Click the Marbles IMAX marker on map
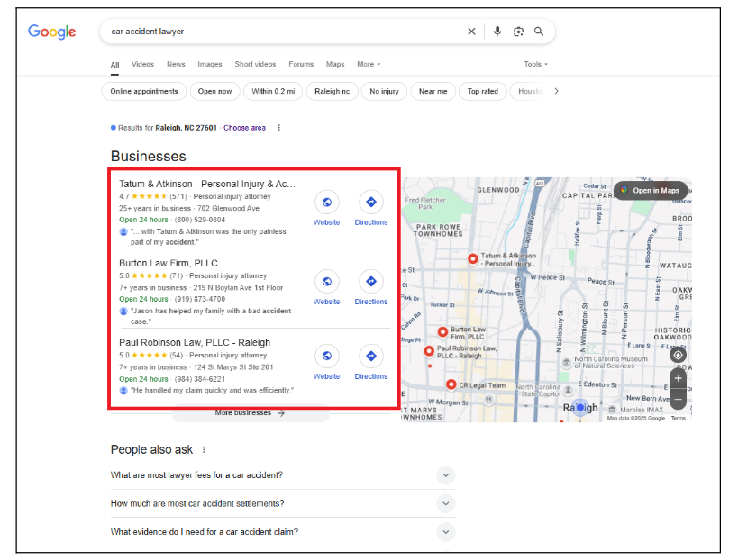Screen dimensions: 738x560 [x=612, y=410]
